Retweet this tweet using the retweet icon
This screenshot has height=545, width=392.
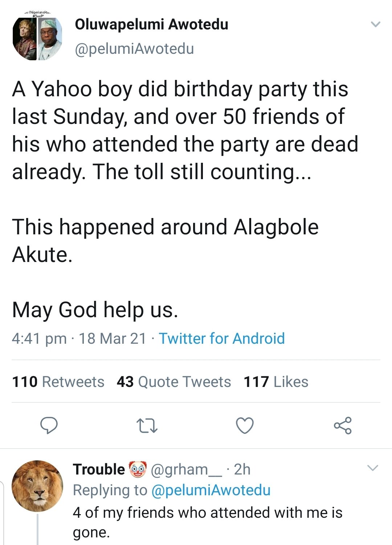click(x=147, y=425)
